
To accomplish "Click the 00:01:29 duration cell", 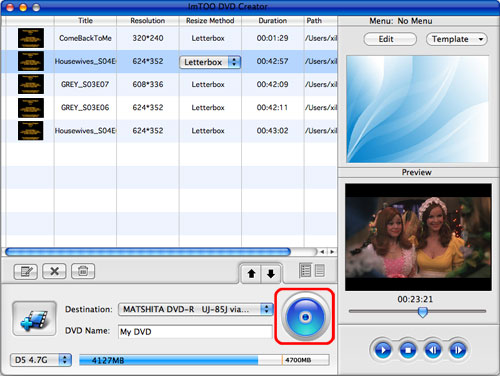I will (272, 38).
